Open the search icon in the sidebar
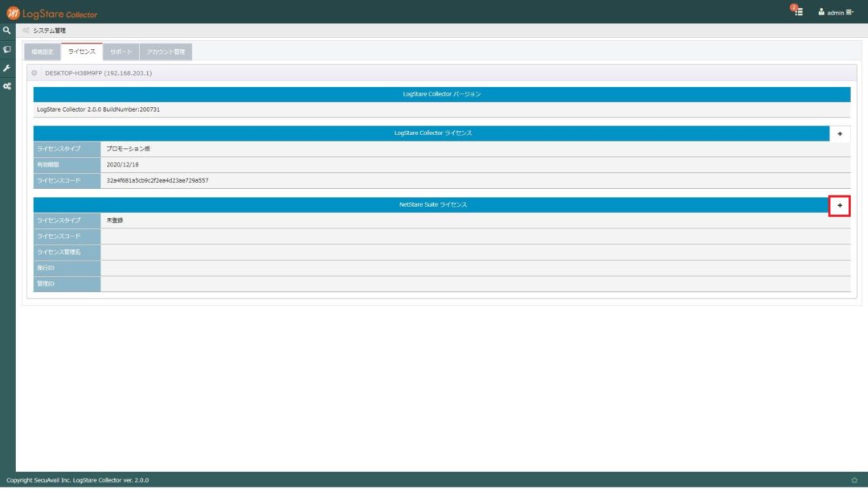Viewport: 868px width, 489px height. (6, 31)
